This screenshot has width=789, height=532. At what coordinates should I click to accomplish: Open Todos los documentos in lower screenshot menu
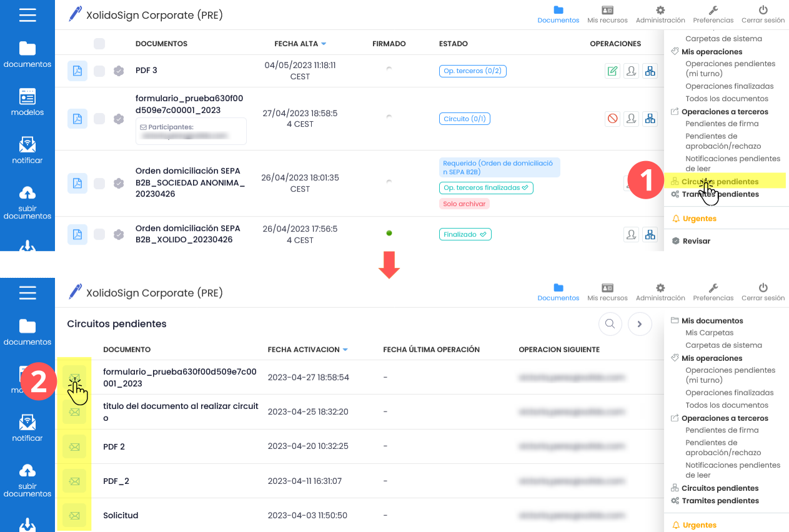coord(727,405)
